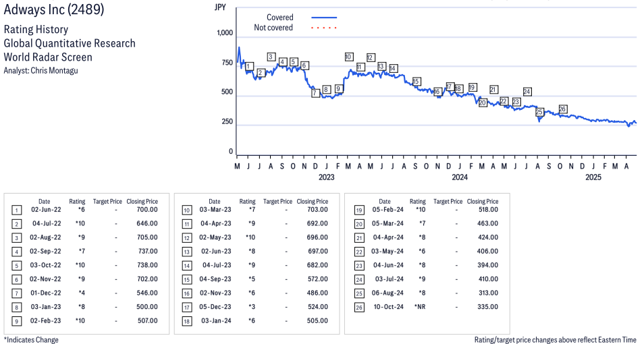Click date cell 03-Jan-24

click(x=216, y=321)
